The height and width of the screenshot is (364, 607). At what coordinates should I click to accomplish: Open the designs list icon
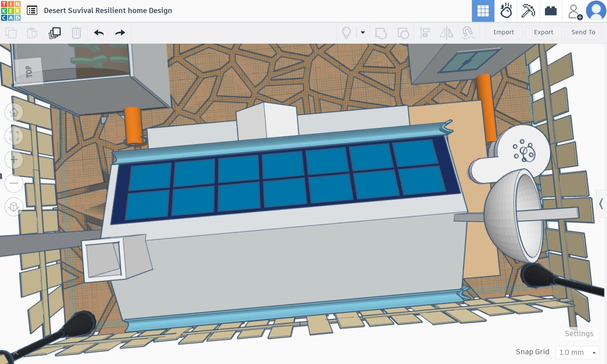32,11
